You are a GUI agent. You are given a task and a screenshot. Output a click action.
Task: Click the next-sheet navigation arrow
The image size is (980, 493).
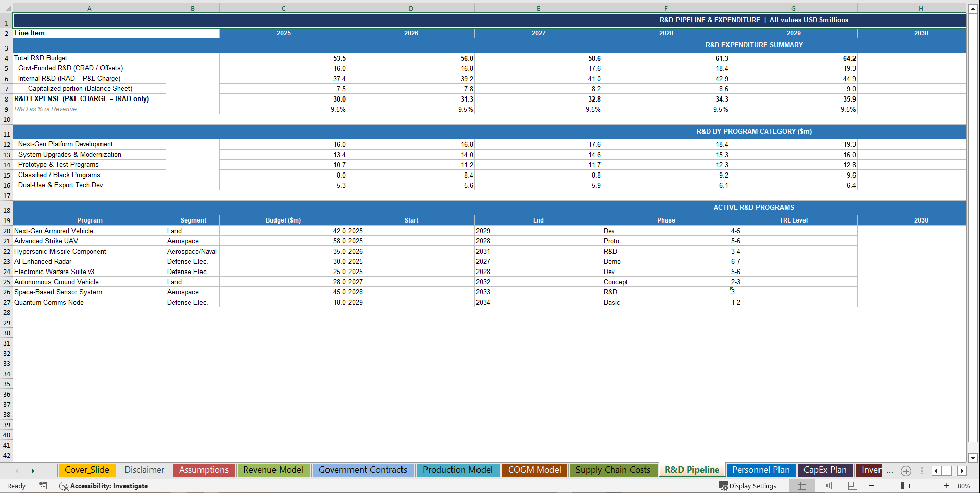[33, 471]
